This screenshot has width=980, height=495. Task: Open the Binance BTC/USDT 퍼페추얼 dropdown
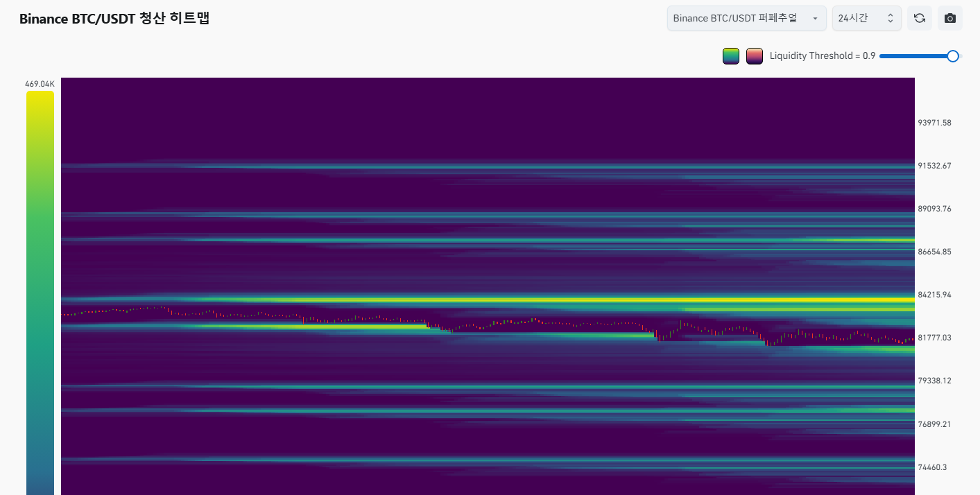point(746,18)
